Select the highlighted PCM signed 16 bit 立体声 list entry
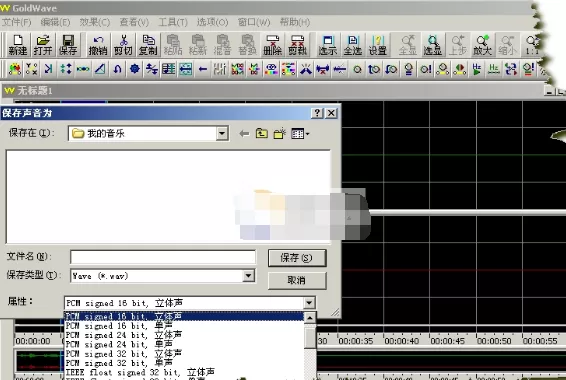This screenshot has width=566, height=380. (184, 316)
